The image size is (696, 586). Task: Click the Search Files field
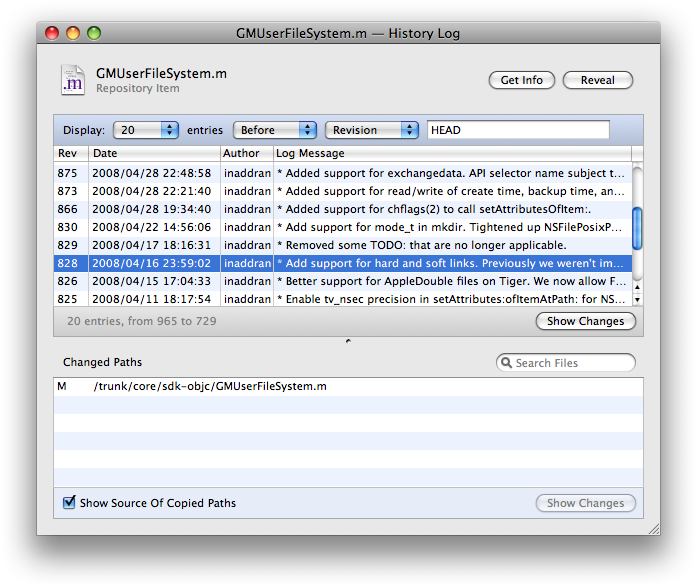tap(566, 363)
